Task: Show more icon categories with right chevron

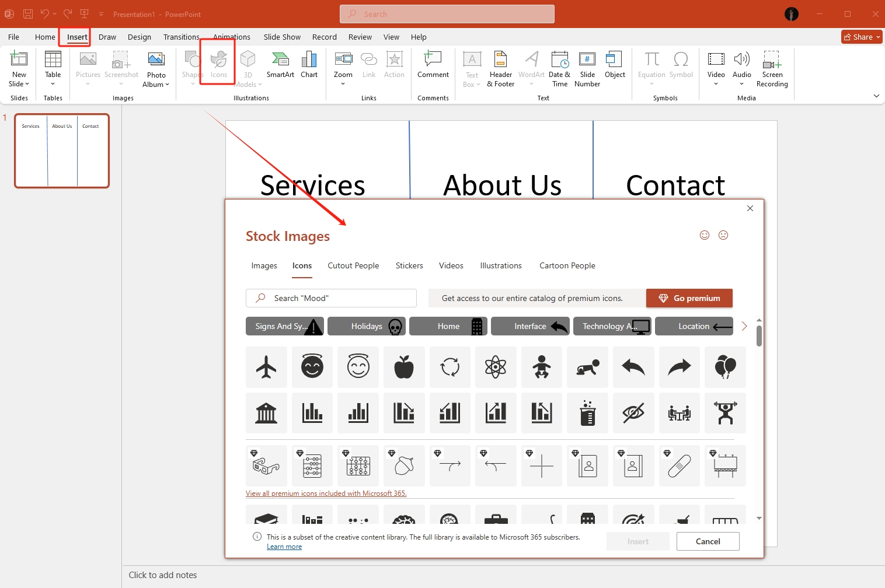Action: coord(744,326)
